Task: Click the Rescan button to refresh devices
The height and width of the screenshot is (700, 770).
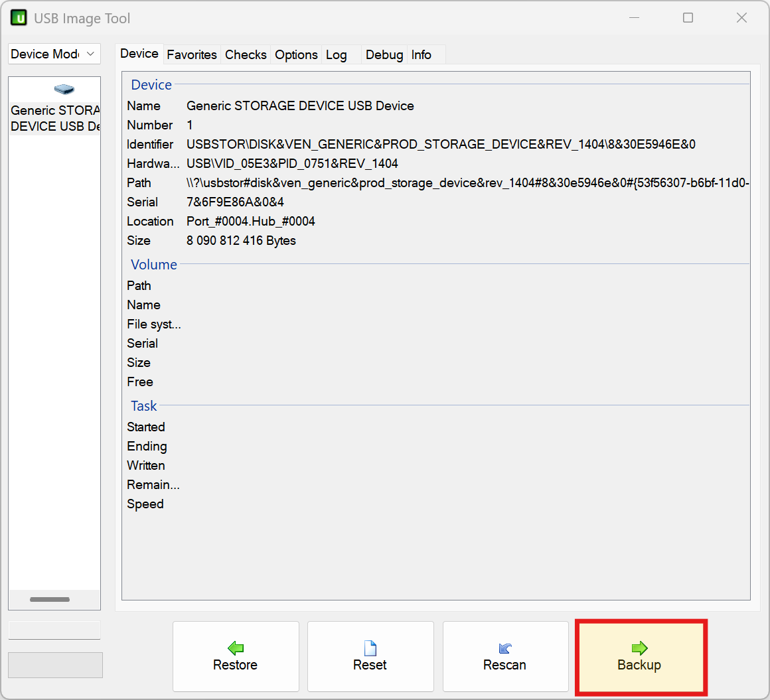Action: tap(504, 657)
